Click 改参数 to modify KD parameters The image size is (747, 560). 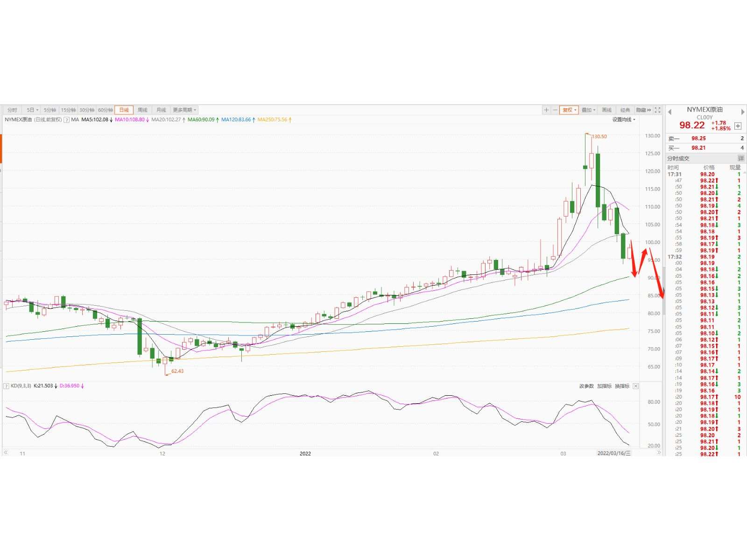586,386
